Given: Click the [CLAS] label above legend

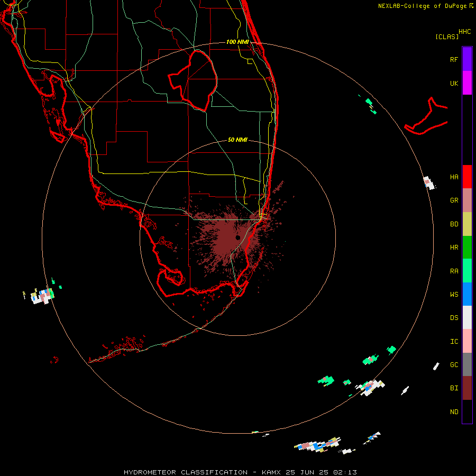Looking at the screenshot, I should pos(447,36).
